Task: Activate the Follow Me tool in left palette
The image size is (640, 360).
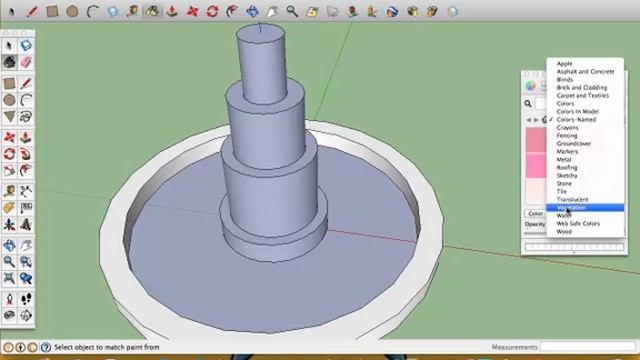Action: pyautogui.click(x=26, y=154)
